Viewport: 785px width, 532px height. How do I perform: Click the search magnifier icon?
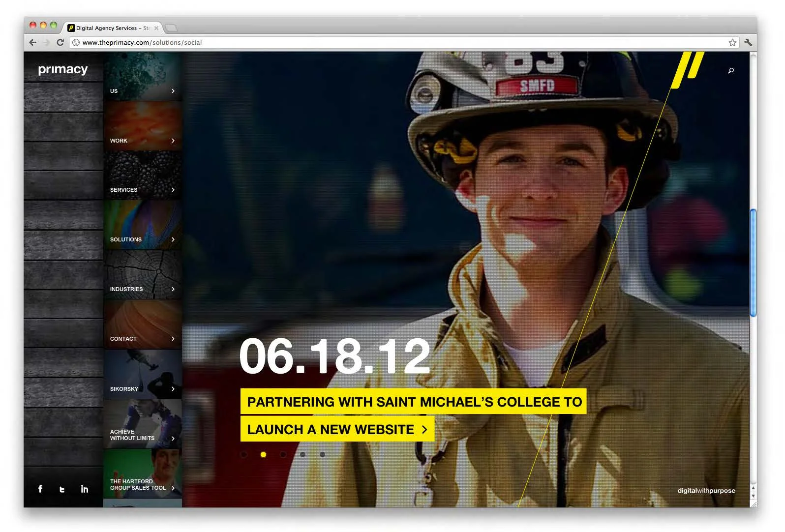click(731, 71)
